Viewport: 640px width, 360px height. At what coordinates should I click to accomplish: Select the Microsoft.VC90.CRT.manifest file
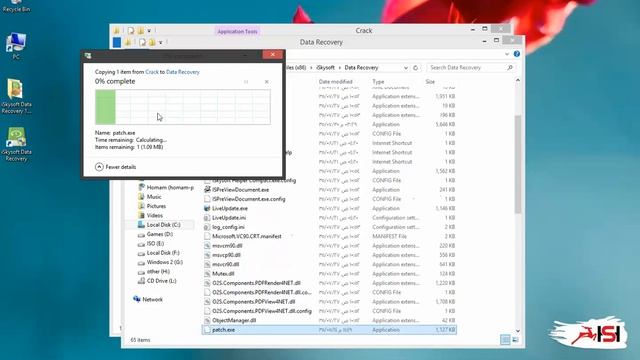pos(247,236)
